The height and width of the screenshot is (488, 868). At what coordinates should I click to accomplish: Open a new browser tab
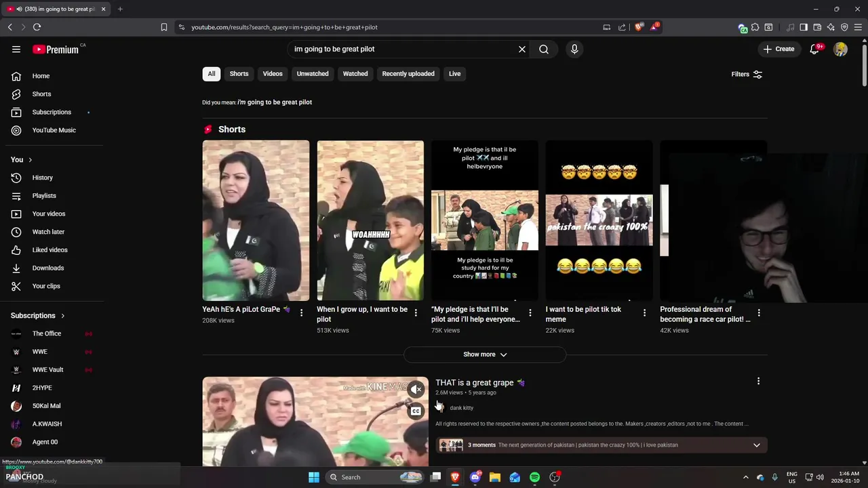(120, 9)
